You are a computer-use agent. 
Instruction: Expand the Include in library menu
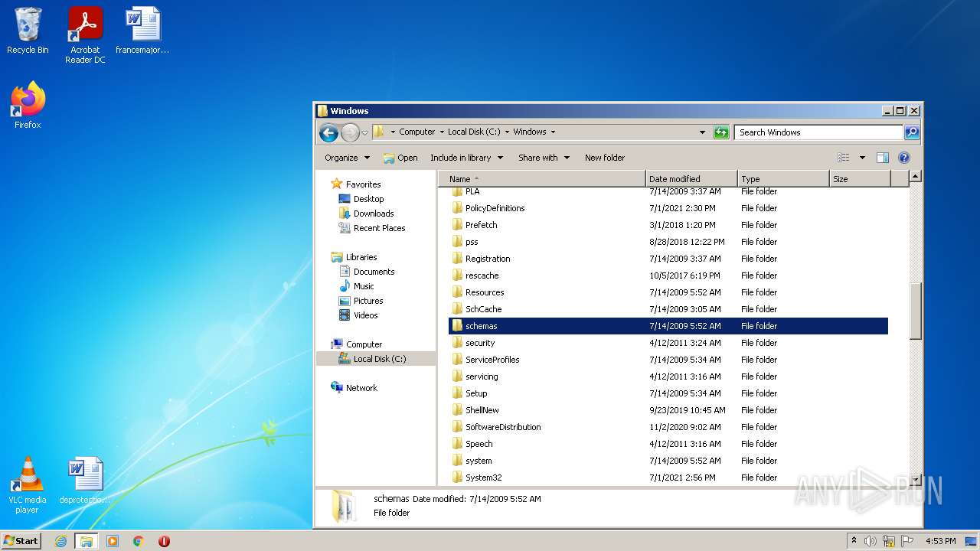[x=466, y=158]
